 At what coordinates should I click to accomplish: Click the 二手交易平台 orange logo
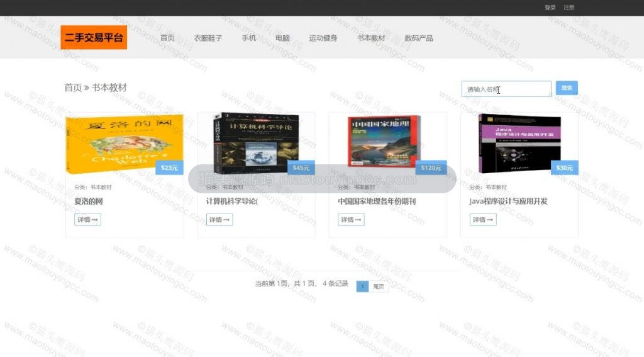point(94,37)
